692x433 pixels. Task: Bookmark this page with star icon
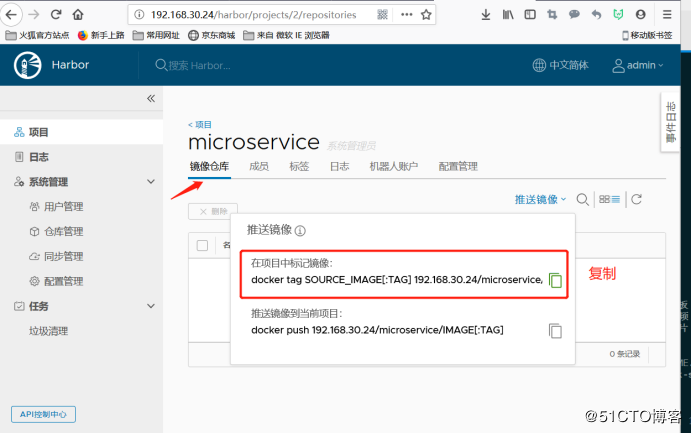(x=426, y=15)
